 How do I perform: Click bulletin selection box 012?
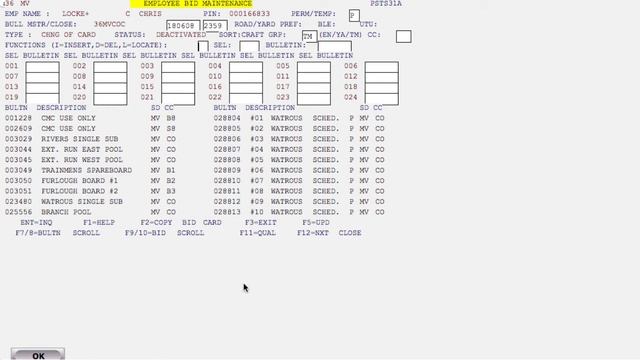382,77
